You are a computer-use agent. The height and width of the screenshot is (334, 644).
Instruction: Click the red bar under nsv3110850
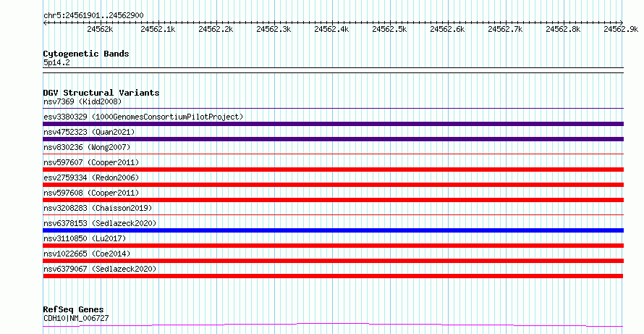(333, 246)
